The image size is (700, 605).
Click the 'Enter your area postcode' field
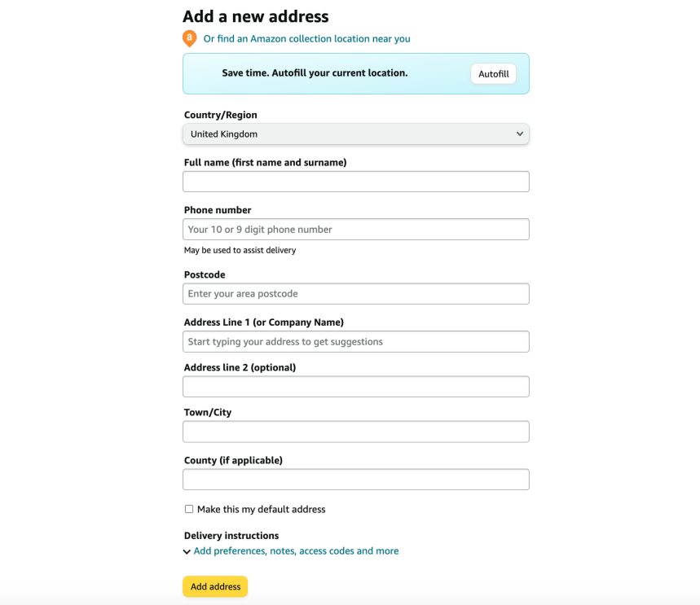coord(355,293)
